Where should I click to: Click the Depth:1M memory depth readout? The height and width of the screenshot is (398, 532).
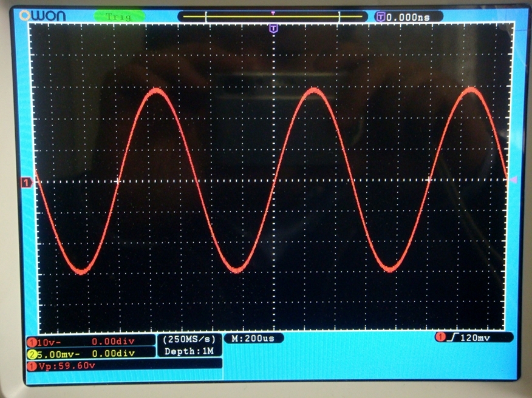pyautogui.click(x=189, y=351)
